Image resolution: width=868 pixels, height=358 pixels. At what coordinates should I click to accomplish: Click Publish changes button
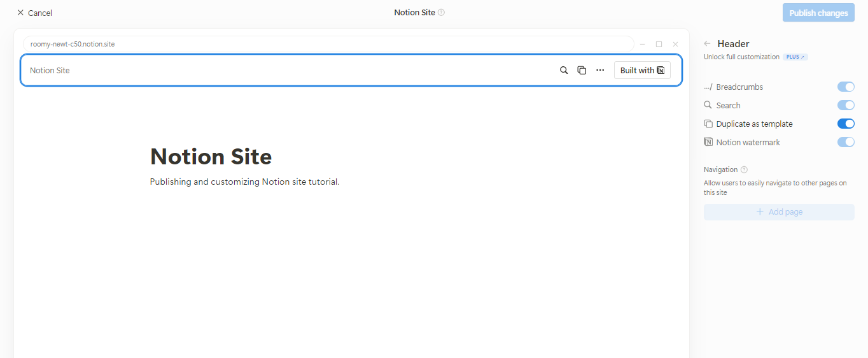tap(818, 13)
